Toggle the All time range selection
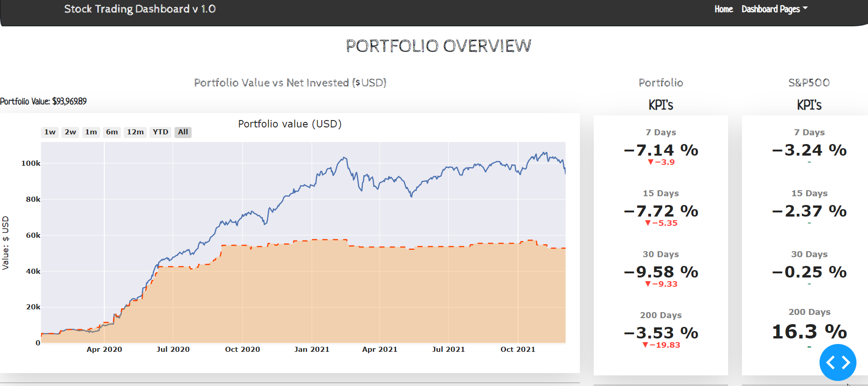 183,132
